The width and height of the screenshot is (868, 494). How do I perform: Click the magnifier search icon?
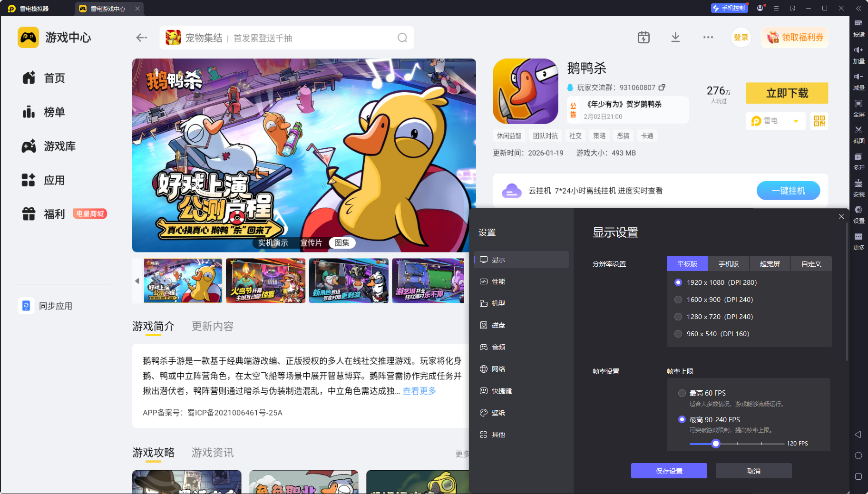click(x=402, y=38)
